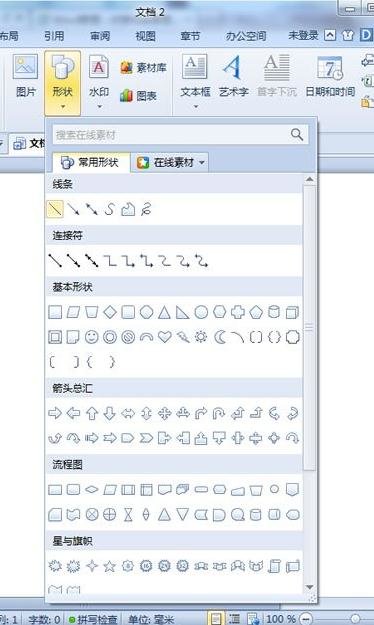Select the five-point star under 星与旗帜
This screenshot has height=625, width=374.
pos(110,566)
